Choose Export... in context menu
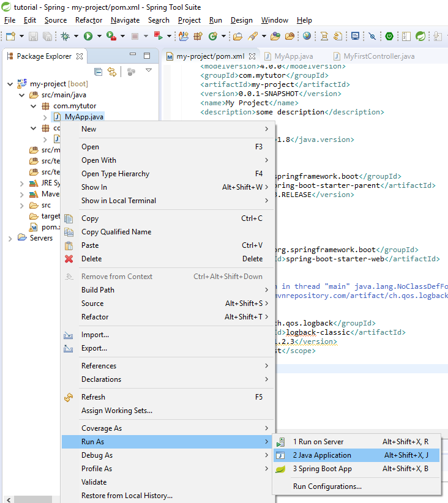Viewport: 448px width, 503px height. coord(168,348)
